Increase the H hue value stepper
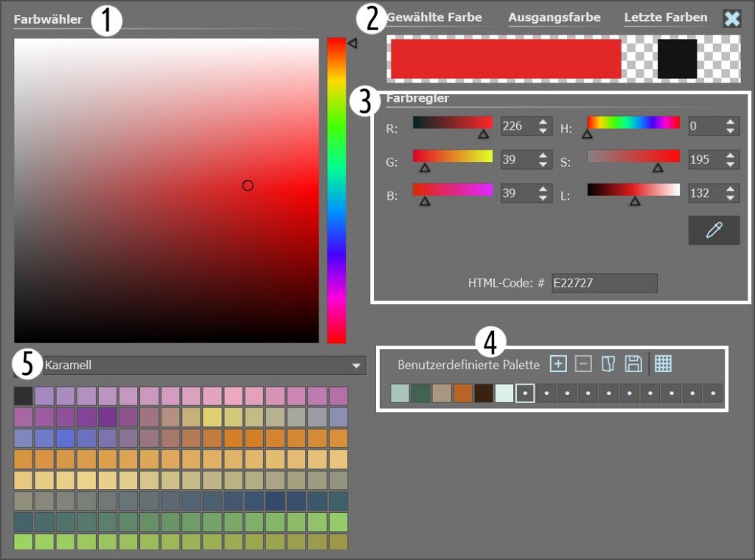 point(731,122)
